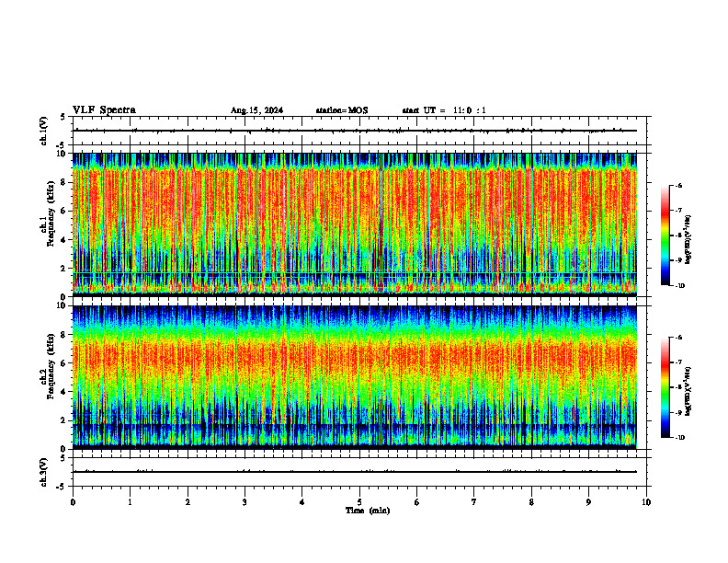Click the 0 tick on the Time axis

tap(73, 502)
